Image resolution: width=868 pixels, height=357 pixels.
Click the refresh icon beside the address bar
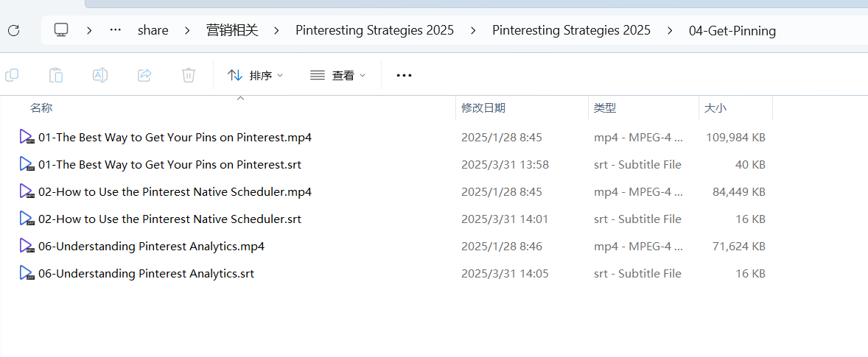click(14, 30)
